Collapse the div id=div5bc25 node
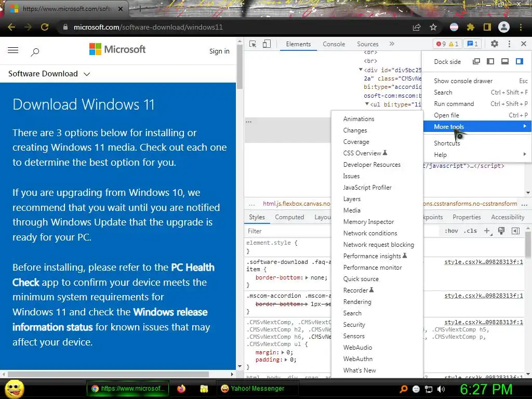 pos(361,70)
